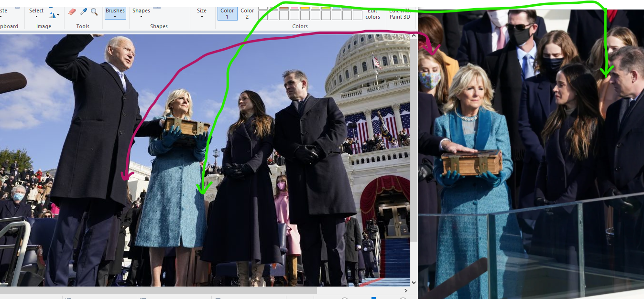Select the Magnifier tool

point(94,12)
